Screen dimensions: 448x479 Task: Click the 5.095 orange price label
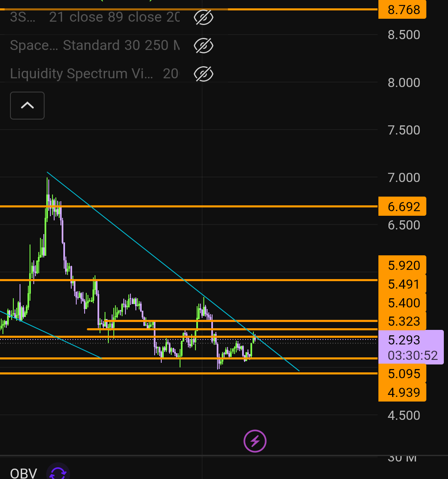[402, 374]
